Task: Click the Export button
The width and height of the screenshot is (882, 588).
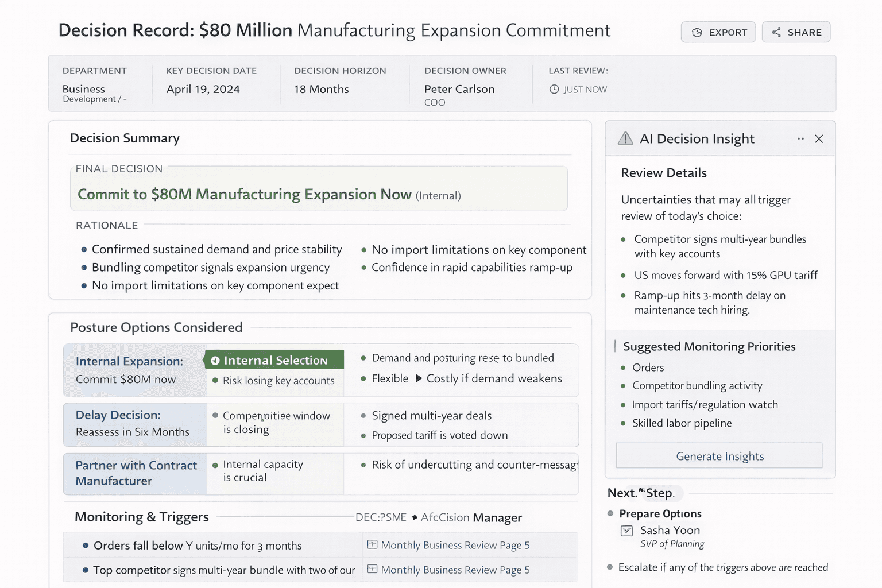Action: tap(719, 32)
